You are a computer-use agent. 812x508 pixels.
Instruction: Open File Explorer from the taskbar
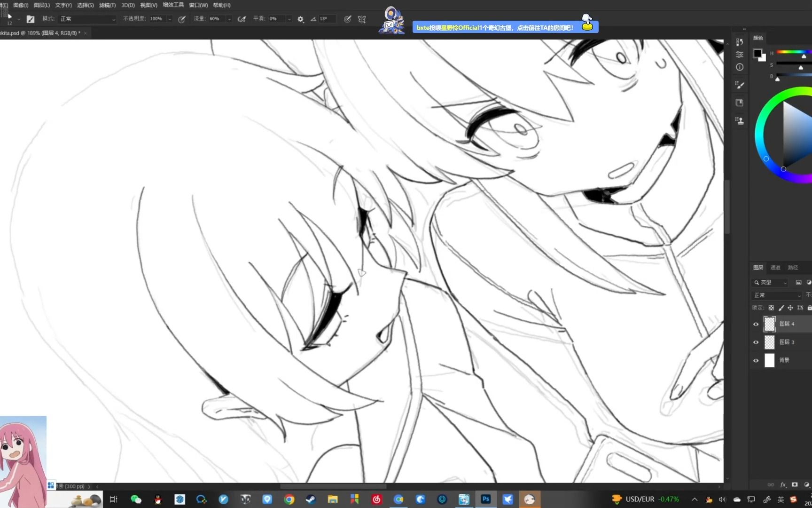tap(333, 500)
